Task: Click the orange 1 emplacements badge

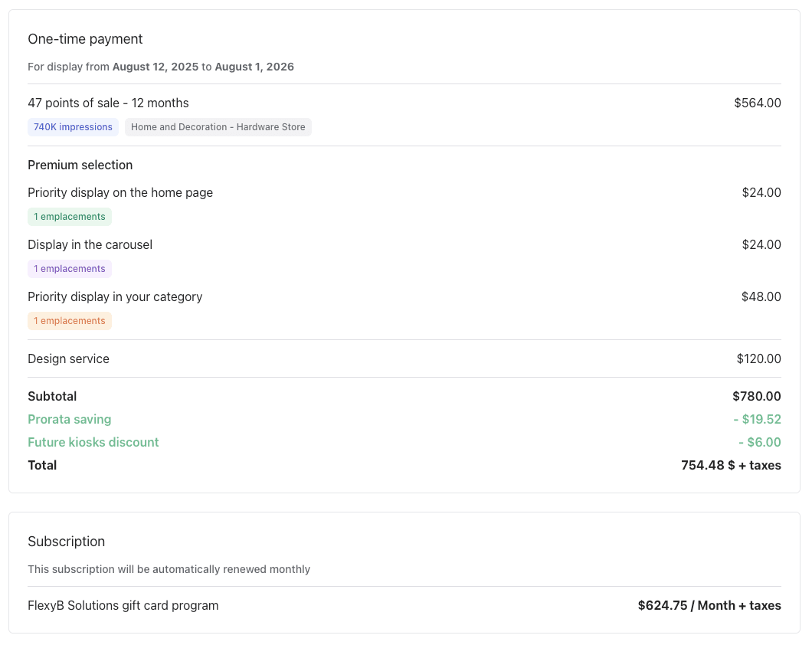Action: [x=70, y=321]
